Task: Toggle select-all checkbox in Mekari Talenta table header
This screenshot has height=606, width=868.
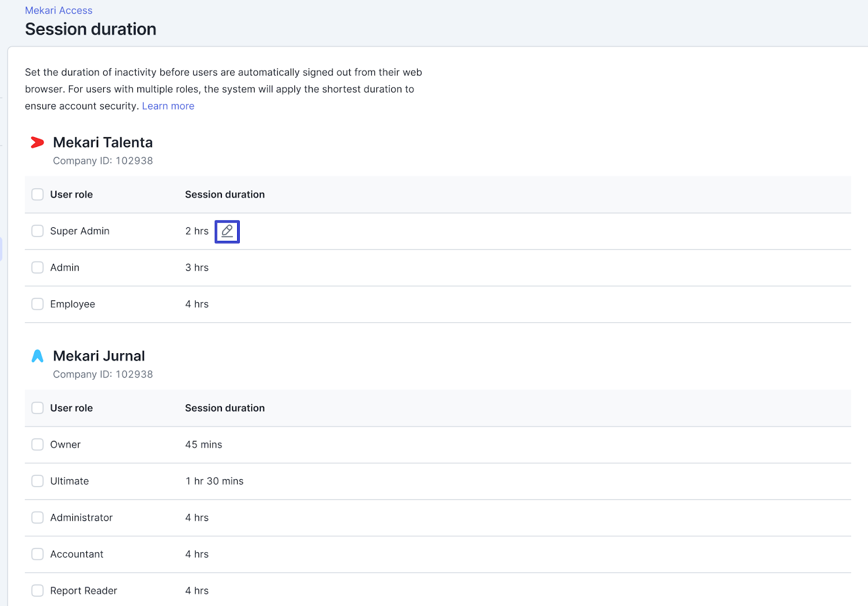Action: point(37,194)
